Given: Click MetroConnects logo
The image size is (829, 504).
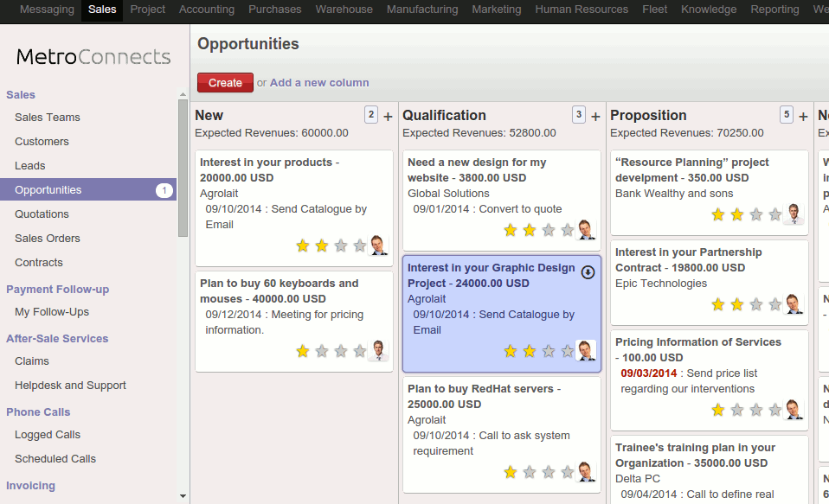Looking at the screenshot, I should (93, 57).
